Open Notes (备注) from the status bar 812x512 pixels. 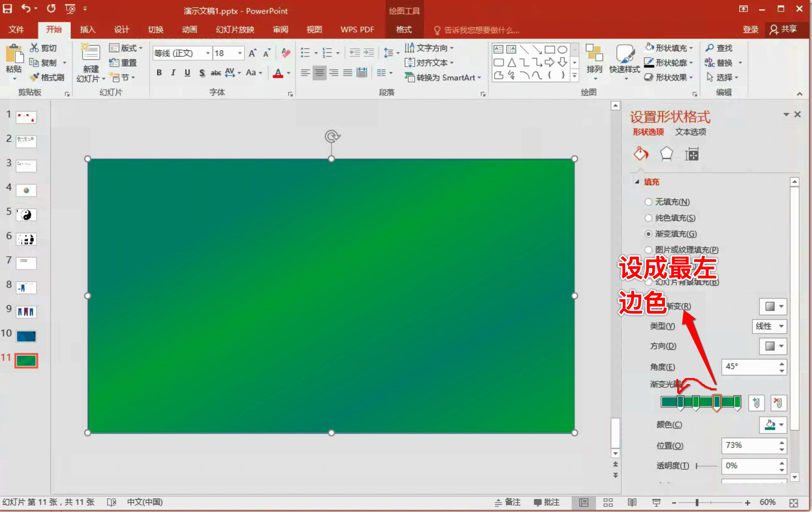pos(507,502)
